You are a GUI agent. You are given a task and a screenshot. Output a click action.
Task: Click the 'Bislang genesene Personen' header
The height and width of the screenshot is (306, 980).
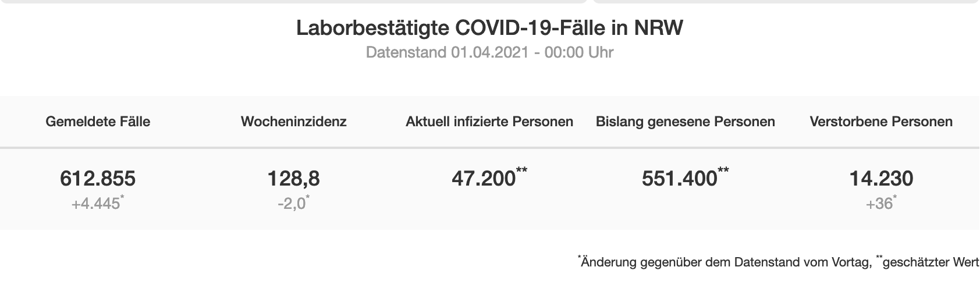(685, 122)
